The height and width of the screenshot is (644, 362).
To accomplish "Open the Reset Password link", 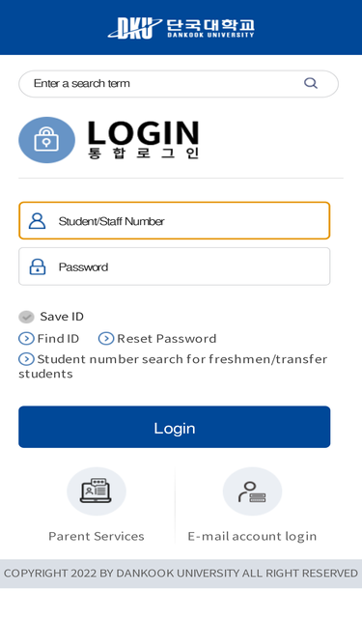I will pos(167,339).
